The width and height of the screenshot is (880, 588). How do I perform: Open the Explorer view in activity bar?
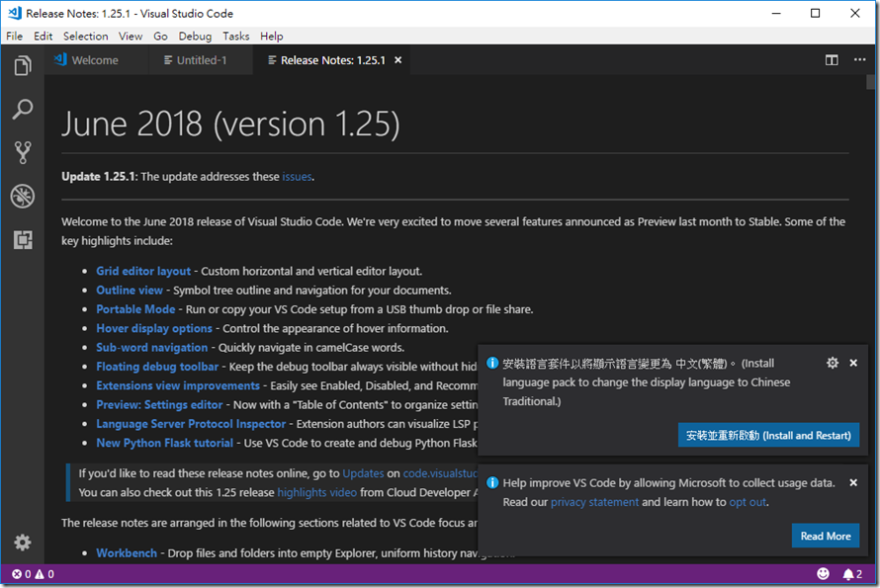point(23,65)
